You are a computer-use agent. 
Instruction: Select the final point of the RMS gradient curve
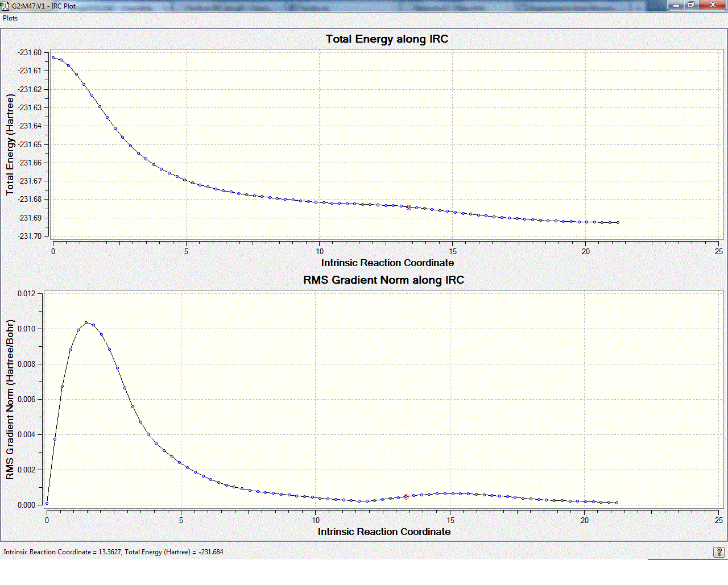[617, 503]
